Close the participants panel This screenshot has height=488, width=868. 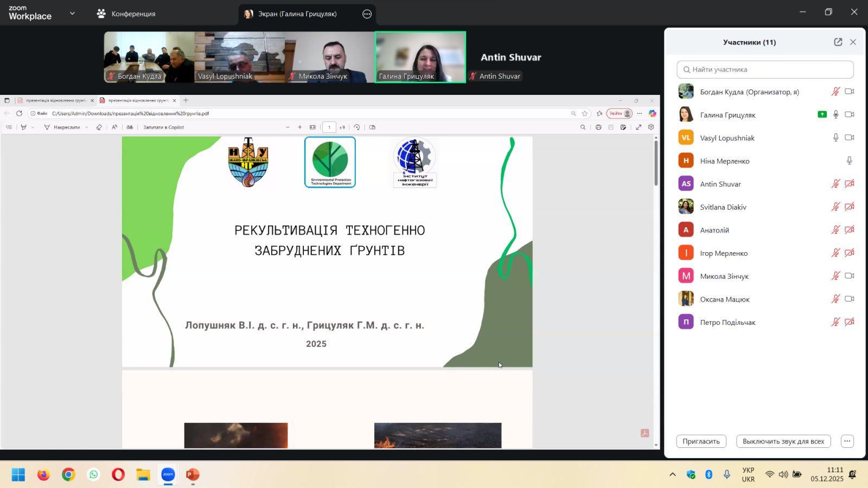coord(853,42)
